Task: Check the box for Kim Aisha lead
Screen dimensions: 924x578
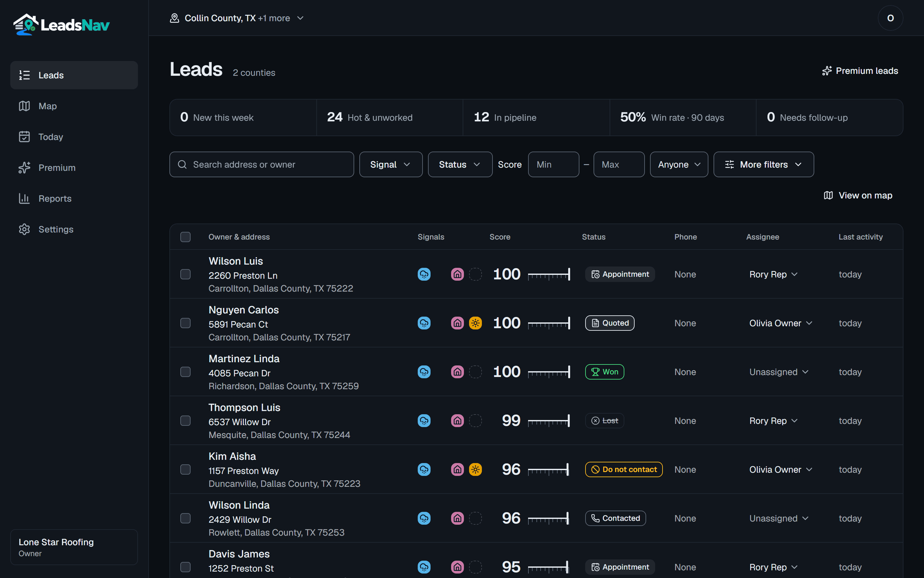Action: click(x=185, y=469)
